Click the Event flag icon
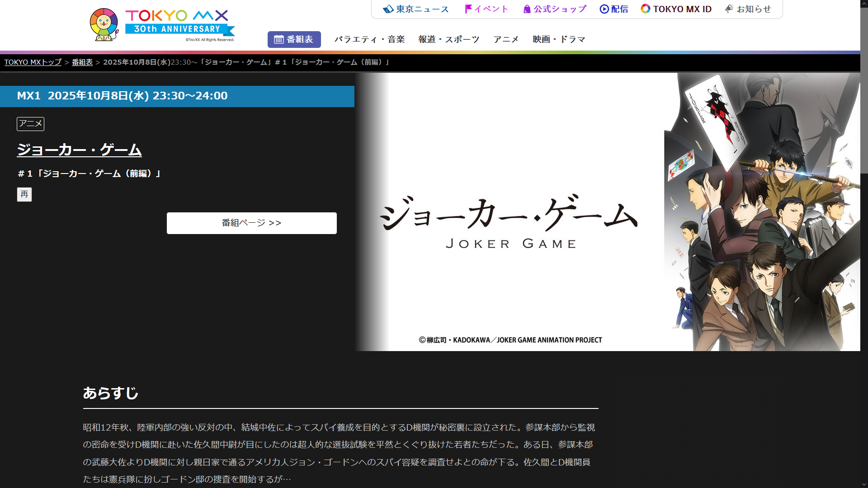The height and width of the screenshot is (488, 868). click(x=468, y=9)
